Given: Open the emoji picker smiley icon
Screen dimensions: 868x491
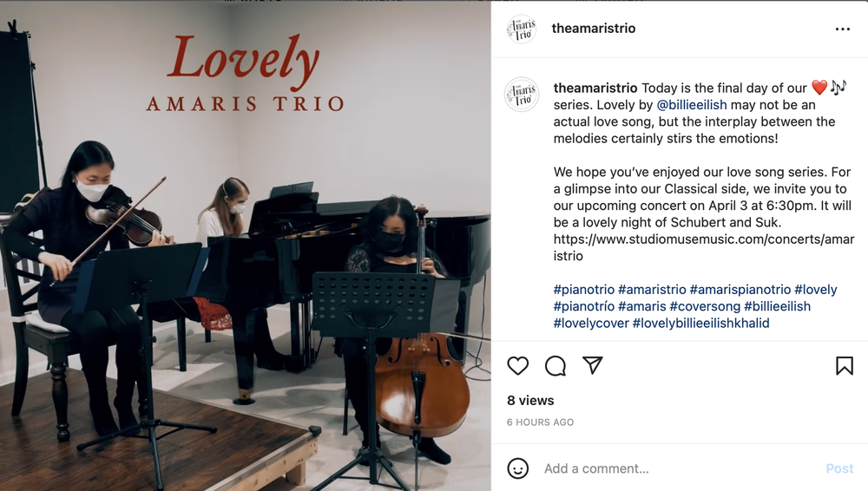Looking at the screenshot, I should 517,468.
